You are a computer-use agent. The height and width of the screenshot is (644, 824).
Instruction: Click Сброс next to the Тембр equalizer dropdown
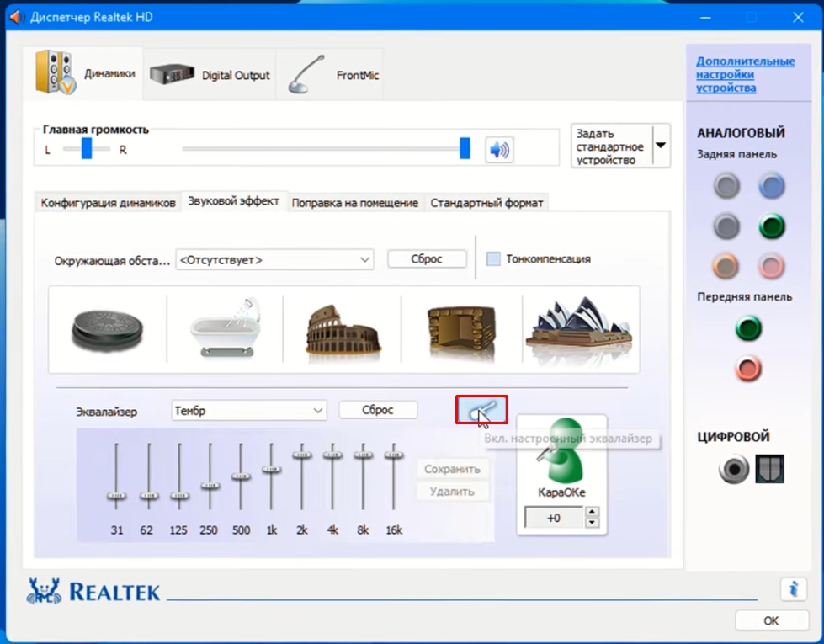pos(378,410)
